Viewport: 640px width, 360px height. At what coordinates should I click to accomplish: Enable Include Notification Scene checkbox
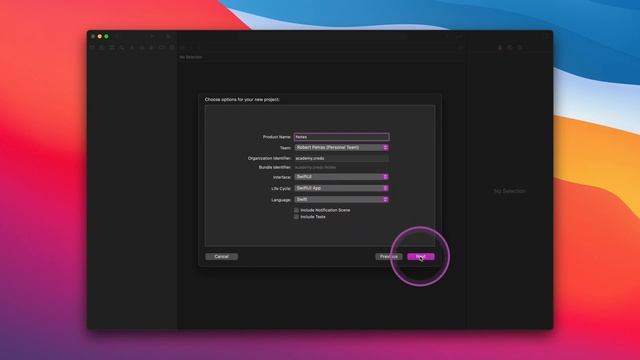(x=296, y=210)
